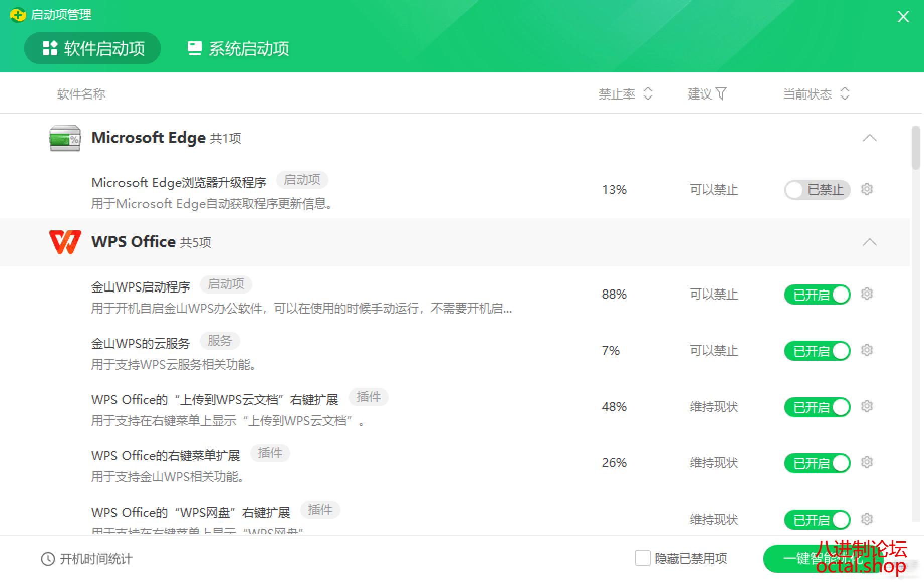This screenshot has width=924, height=583.
Task: Click the 插件 tag on WPS网盘 row
Action: click(x=320, y=510)
